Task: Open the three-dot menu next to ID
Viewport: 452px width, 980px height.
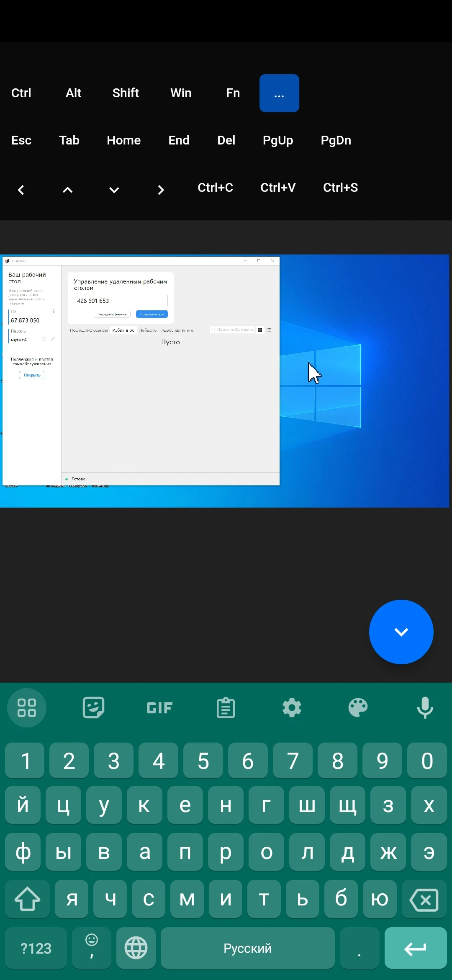Action: coord(54,312)
